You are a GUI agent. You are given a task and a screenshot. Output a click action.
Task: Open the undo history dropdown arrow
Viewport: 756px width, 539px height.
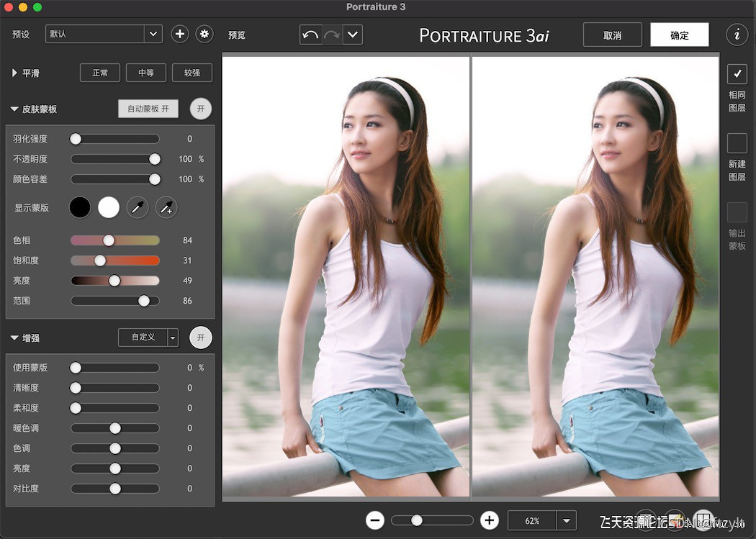(353, 35)
